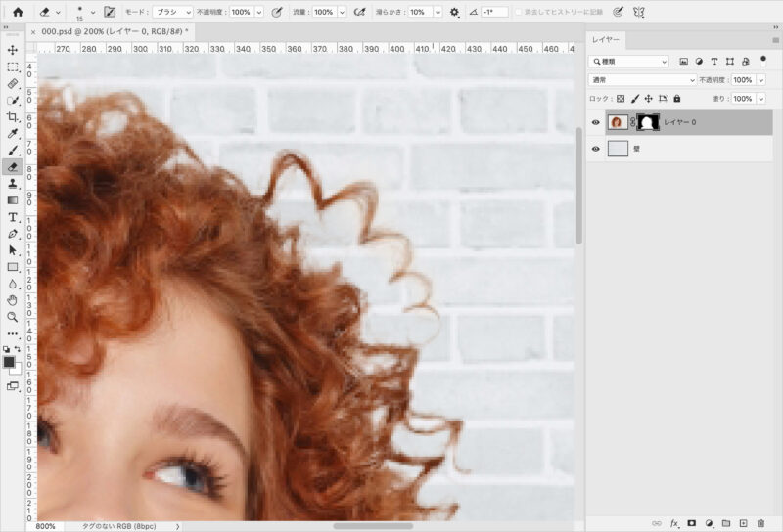Select the Hand tool
Screen dimensions: 783x532
pos(13,300)
